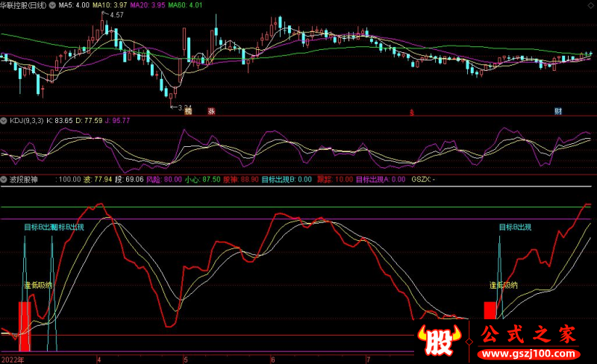Click the red bull 股 logo icon
The height and width of the screenshot is (364, 597).
442,342
